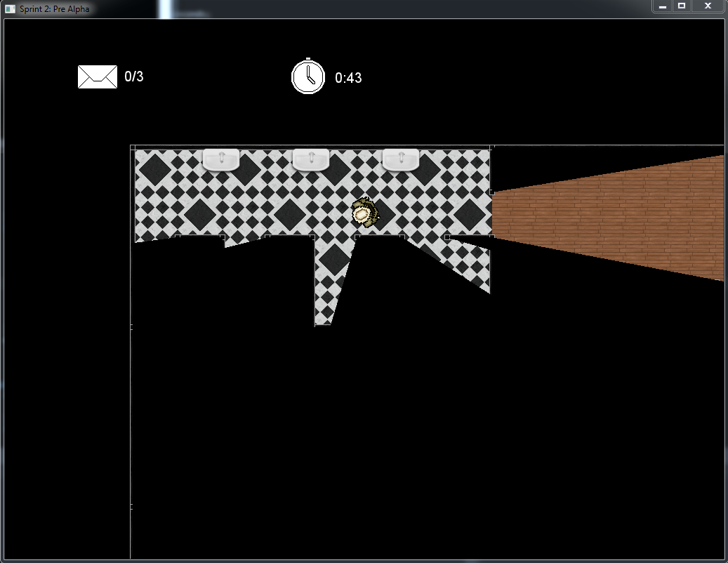Screen dimensions: 728x563
Task: Click the rightmost bathroom sink
Action: (x=400, y=160)
